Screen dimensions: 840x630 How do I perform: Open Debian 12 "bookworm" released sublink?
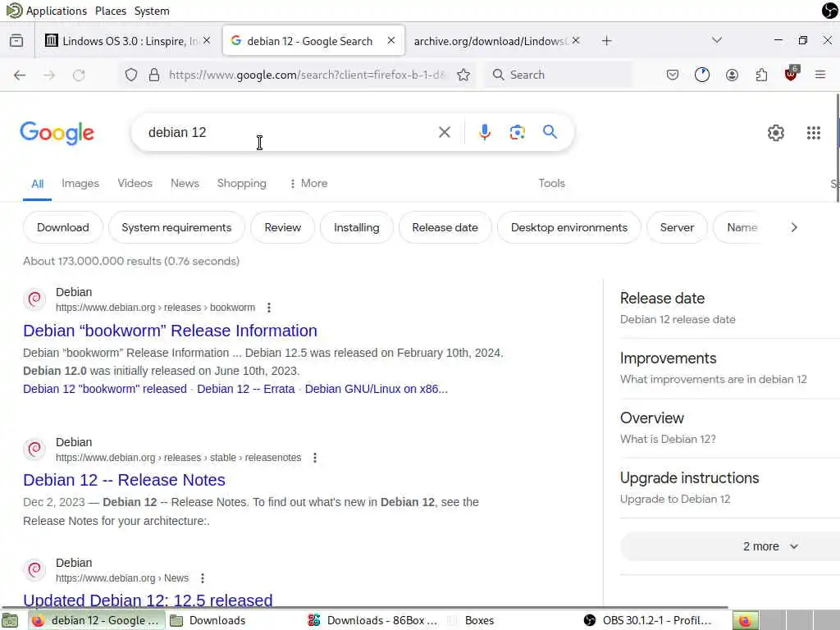tap(104, 389)
